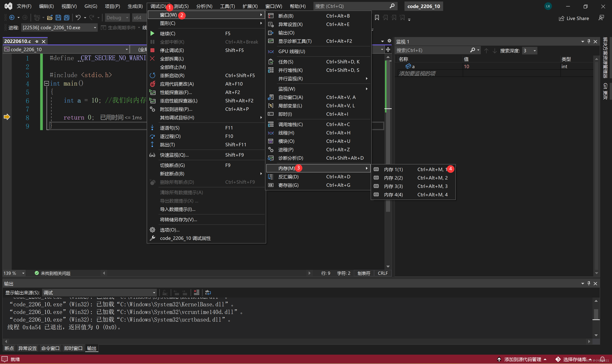The image size is (612, 364).
Task: Click the Save All toolbar icon
Action: [x=67, y=18]
